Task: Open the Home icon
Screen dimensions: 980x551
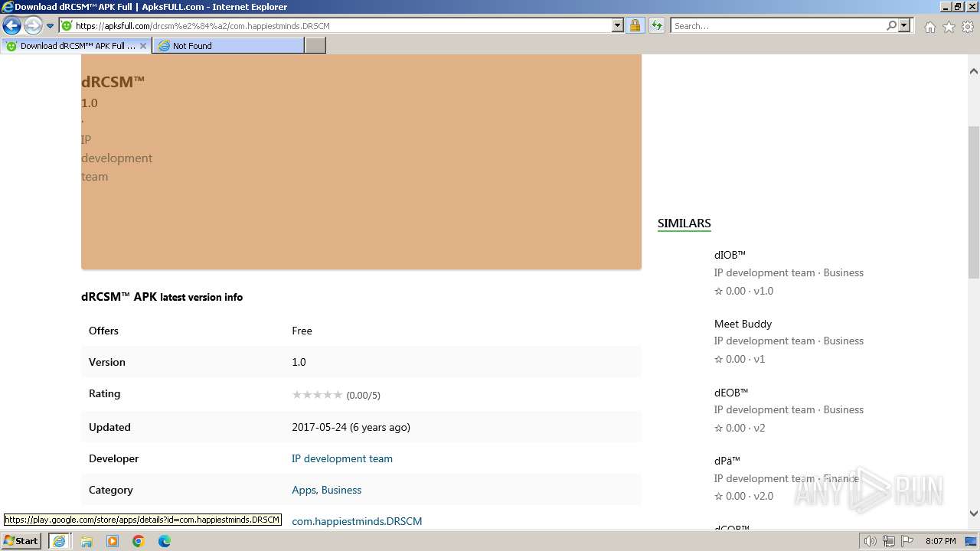Action: (929, 27)
